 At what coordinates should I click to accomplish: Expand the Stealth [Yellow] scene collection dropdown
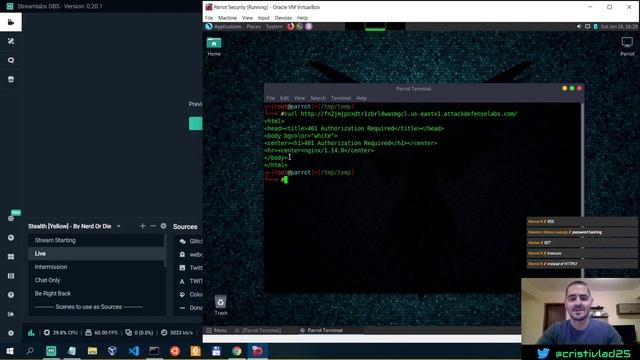pyautogui.click(x=118, y=226)
